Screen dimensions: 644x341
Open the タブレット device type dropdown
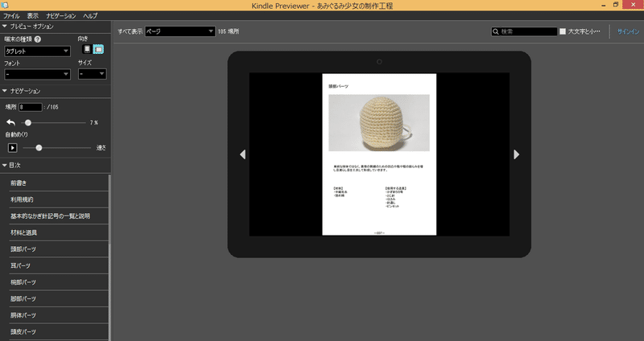point(37,51)
